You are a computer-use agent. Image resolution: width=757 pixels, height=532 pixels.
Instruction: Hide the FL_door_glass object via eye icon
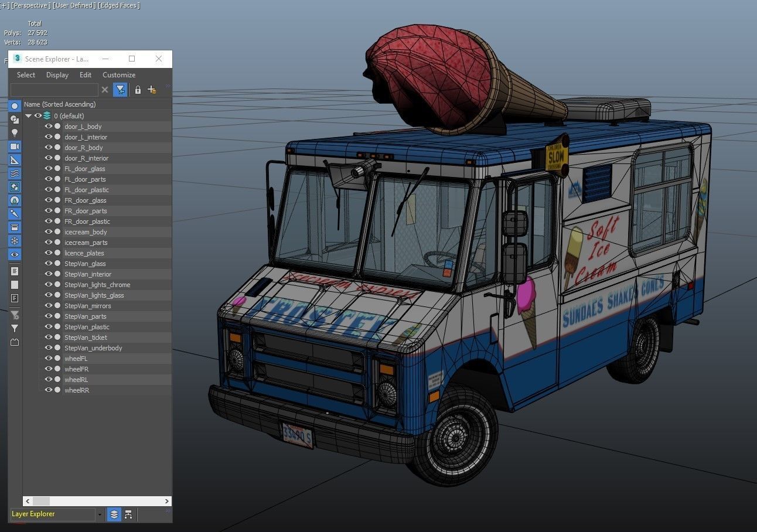pos(49,169)
